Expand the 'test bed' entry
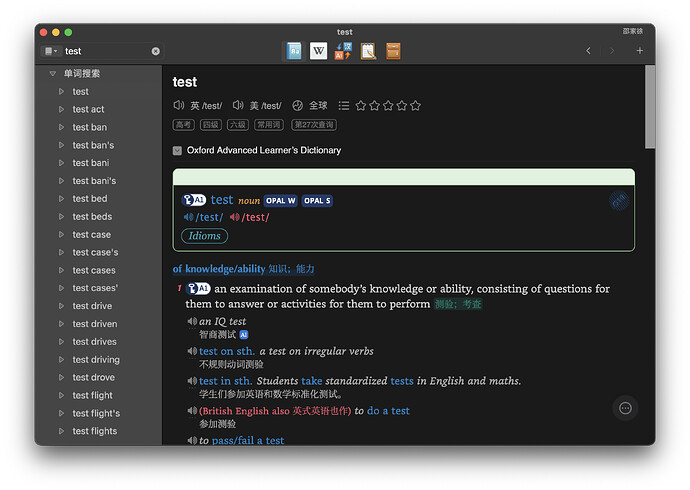Image resolution: width=690 pixels, height=490 pixels. coord(62,199)
